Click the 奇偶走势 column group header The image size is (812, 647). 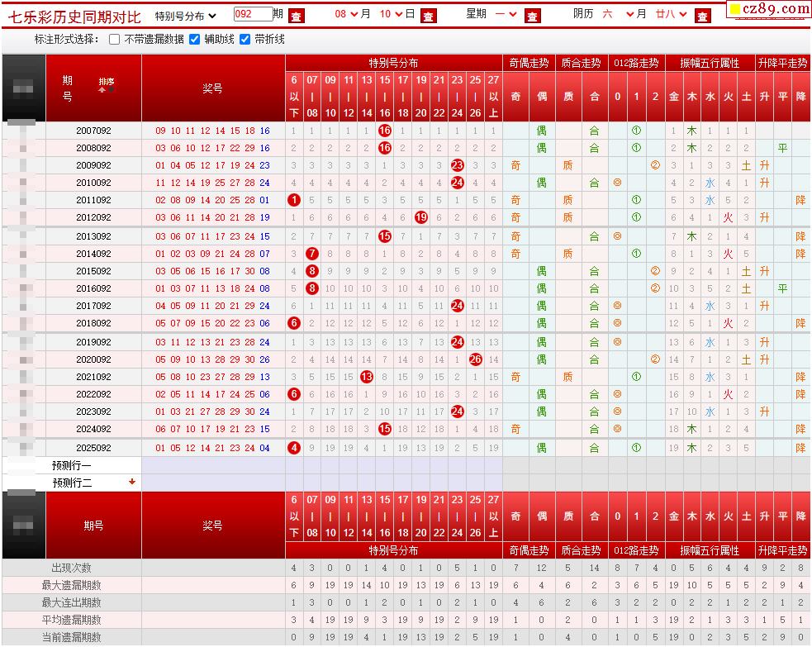pos(529,63)
